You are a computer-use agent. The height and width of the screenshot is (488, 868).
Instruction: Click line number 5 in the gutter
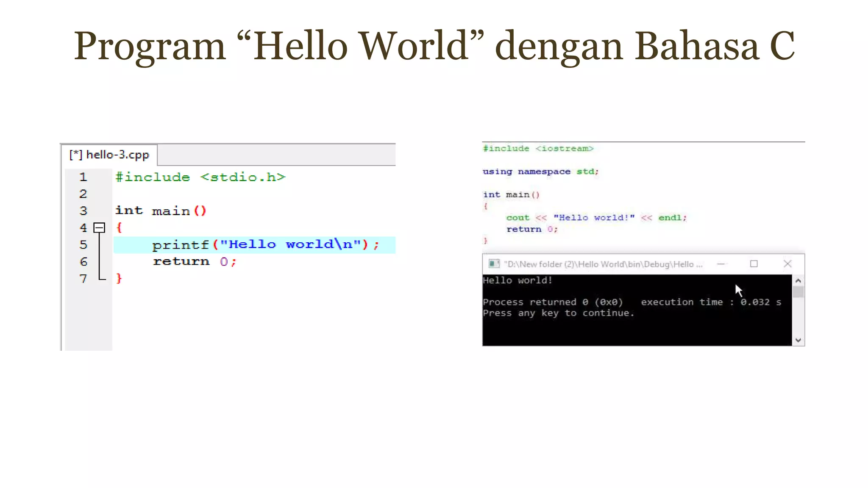(x=83, y=245)
